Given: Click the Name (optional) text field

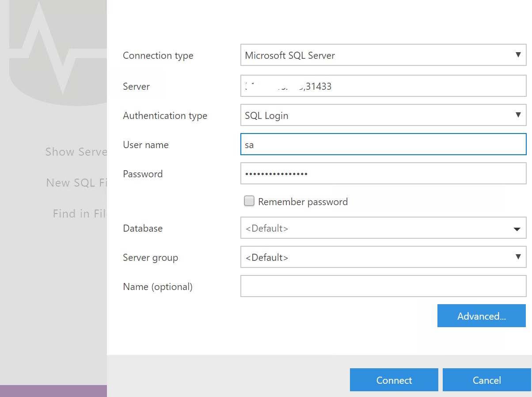Looking at the screenshot, I should pyautogui.click(x=383, y=286).
